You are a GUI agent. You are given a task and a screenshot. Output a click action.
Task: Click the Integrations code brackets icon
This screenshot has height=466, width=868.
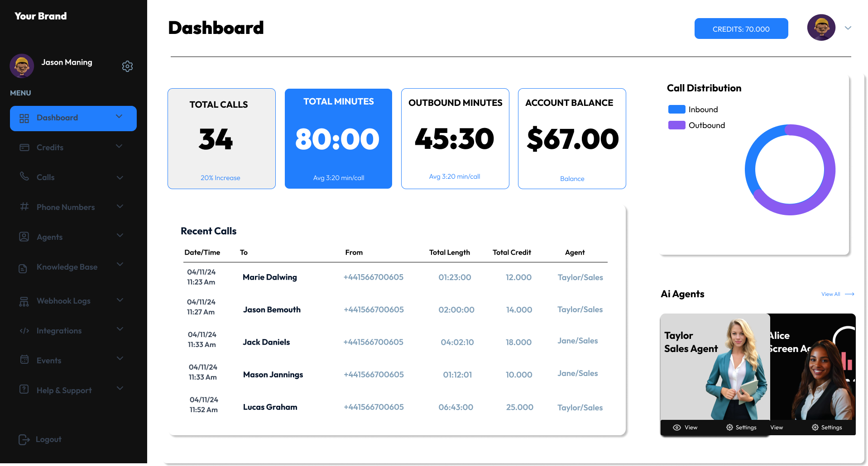24,331
